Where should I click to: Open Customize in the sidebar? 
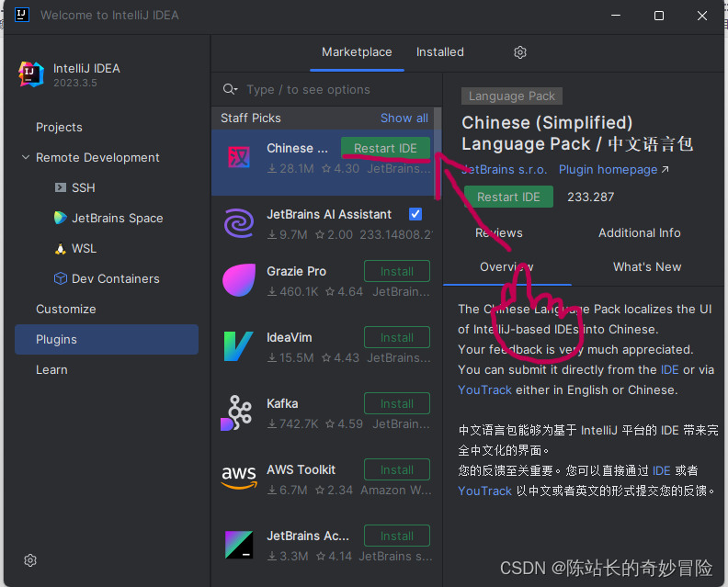tap(66, 309)
